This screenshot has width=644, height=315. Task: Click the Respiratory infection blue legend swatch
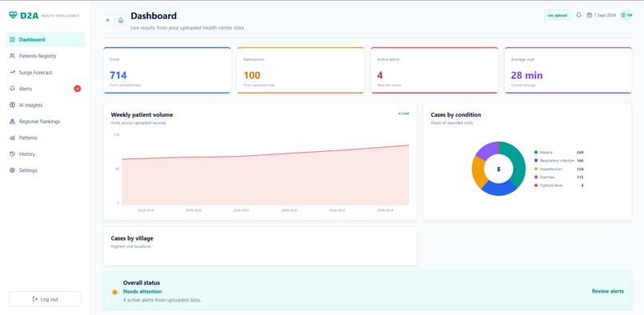click(536, 161)
